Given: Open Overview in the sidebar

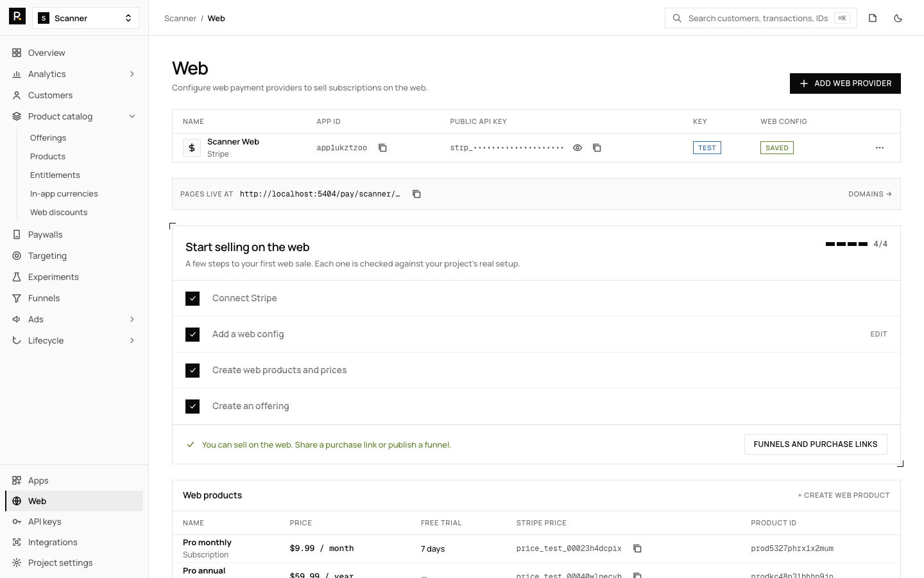Looking at the screenshot, I should click(74, 53).
